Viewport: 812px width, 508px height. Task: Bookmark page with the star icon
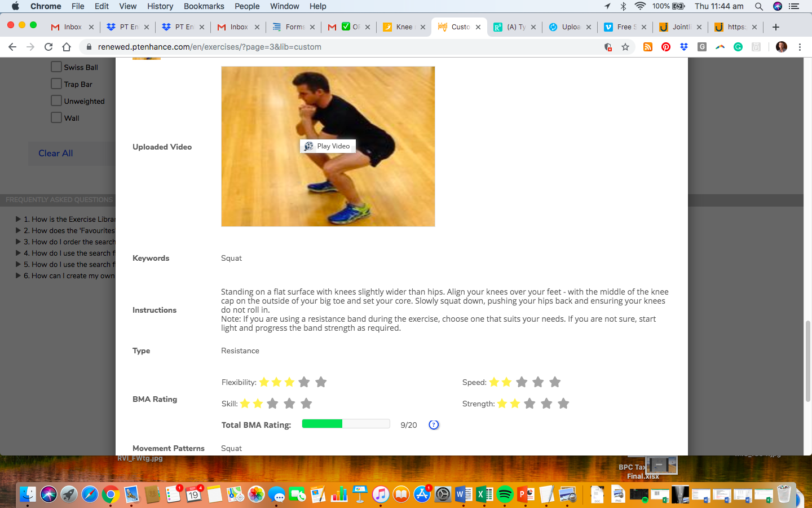click(x=625, y=47)
